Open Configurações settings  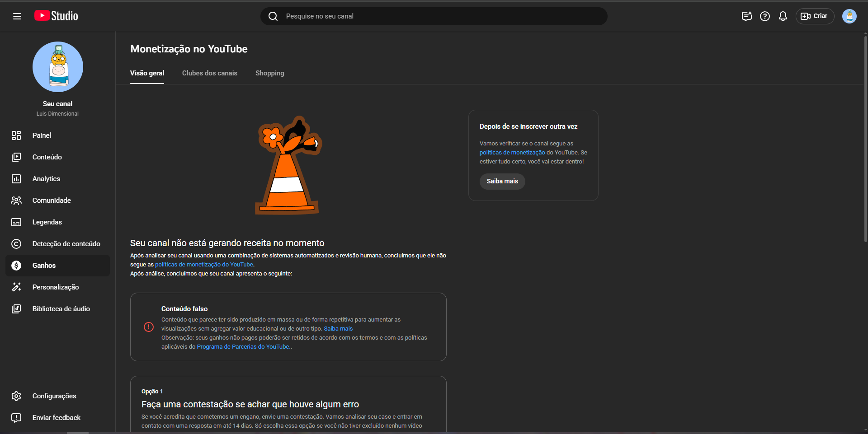pos(54,396)
